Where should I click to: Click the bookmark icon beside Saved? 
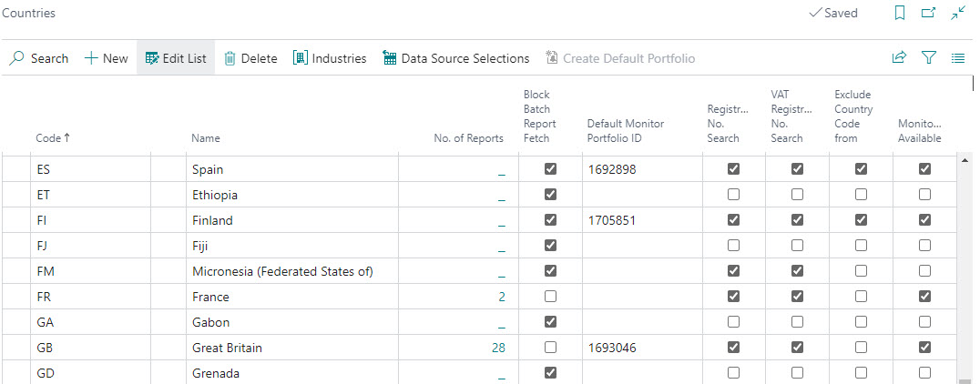[899, 14]
